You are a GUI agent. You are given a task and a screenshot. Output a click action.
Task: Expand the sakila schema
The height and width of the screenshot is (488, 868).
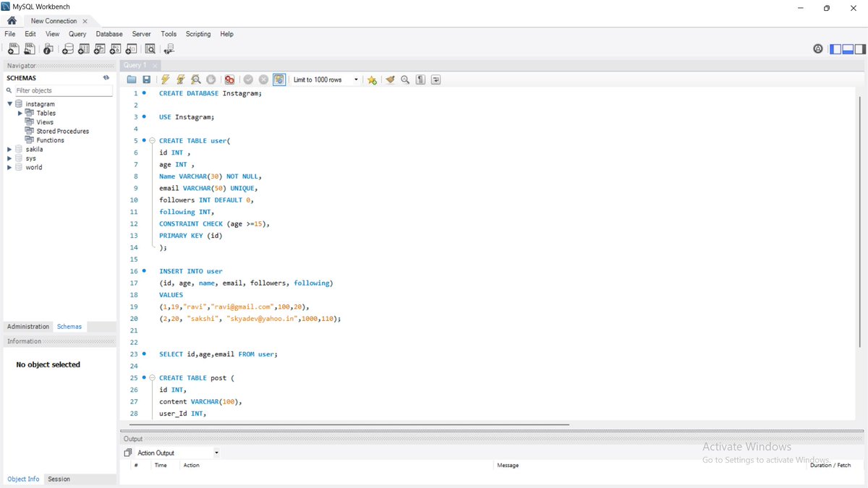[10, 149]
